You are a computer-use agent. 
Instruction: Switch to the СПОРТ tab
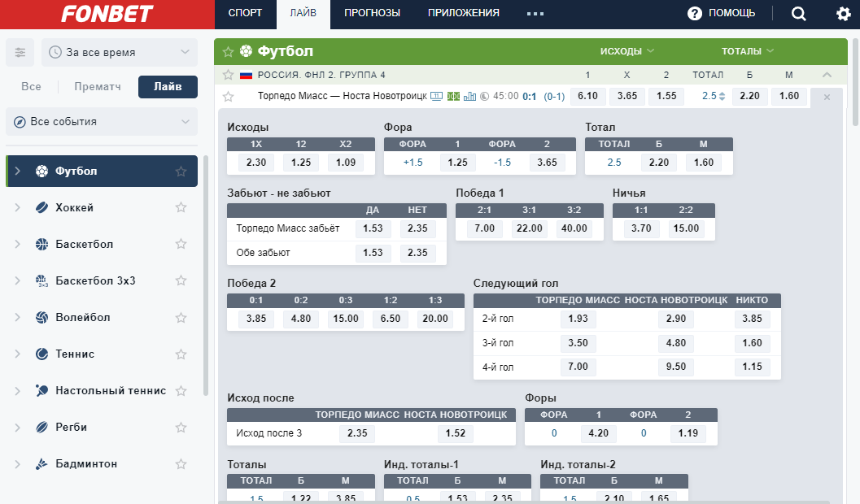(245, 13)
